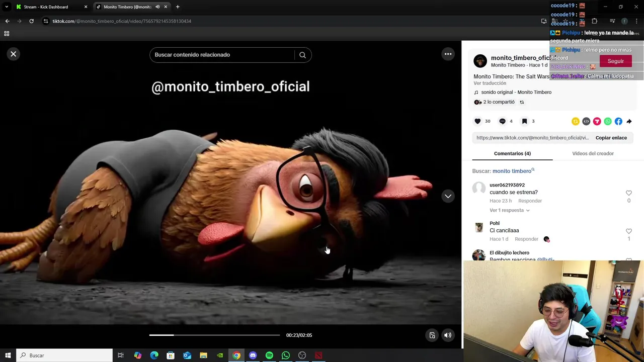This screenshot has height=362, width=644.
Task: Click the video link URL field
Action: pyautogui.click(x=532, y=138)
